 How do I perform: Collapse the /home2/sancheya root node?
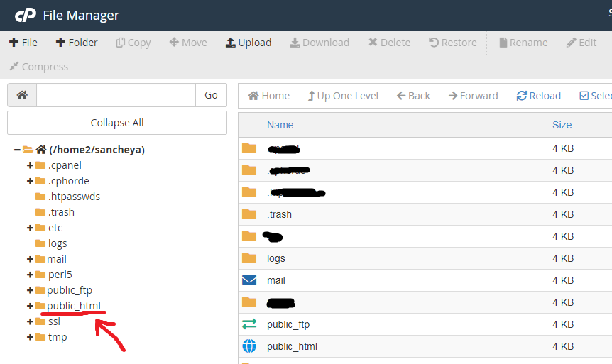pyautogui.click(x=17, y=150)
